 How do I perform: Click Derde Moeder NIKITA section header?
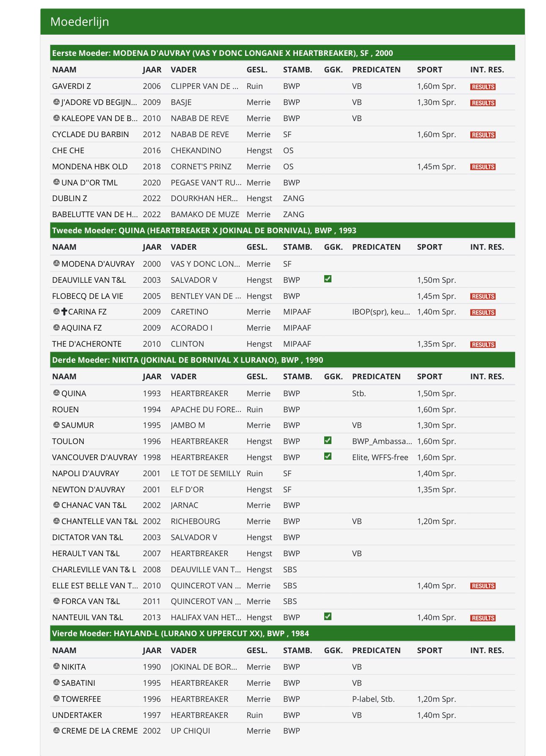pyautogui.click(x=282, y=360)
